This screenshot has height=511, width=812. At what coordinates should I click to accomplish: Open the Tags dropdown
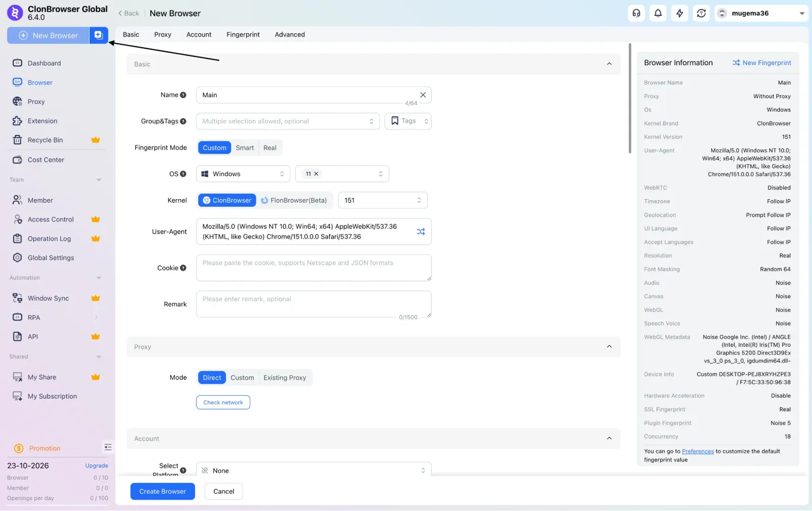coord(408,121)
